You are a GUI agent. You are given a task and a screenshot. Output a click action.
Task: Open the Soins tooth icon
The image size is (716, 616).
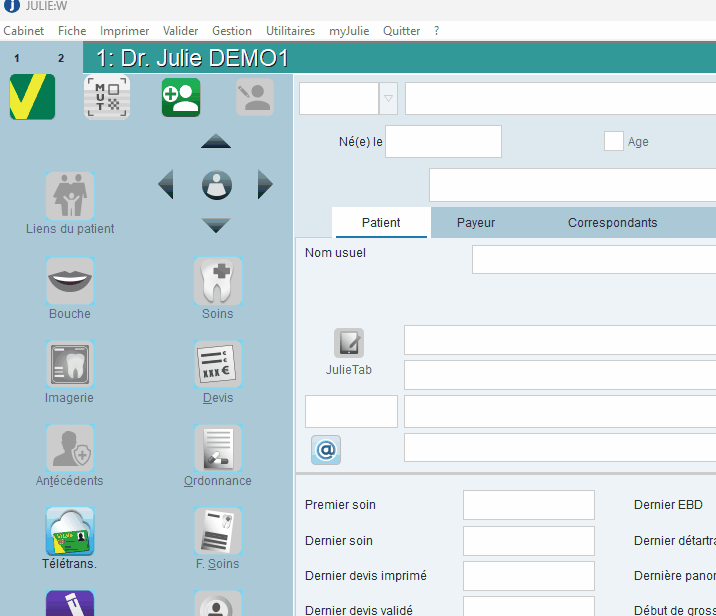[218, 281]
